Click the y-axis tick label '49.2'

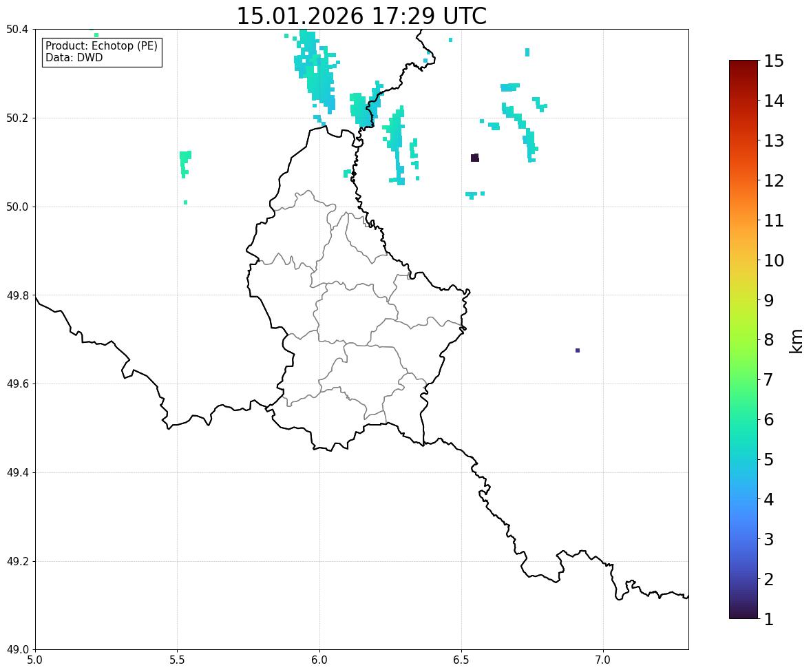pos(17,561)
